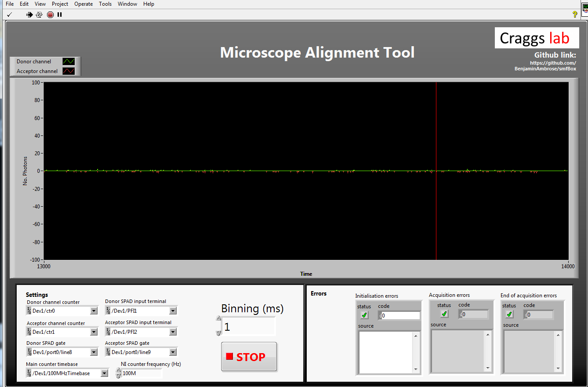The width and height of the screenshot is (588, 387).
Task: Click the Github smfBox repository link
Action: [x=545, y=66]
